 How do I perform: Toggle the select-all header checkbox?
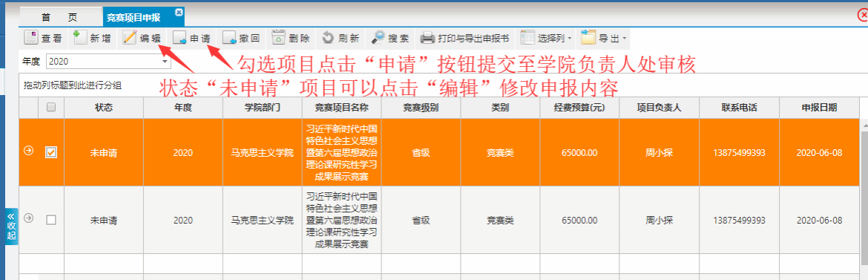coord(51,108)
